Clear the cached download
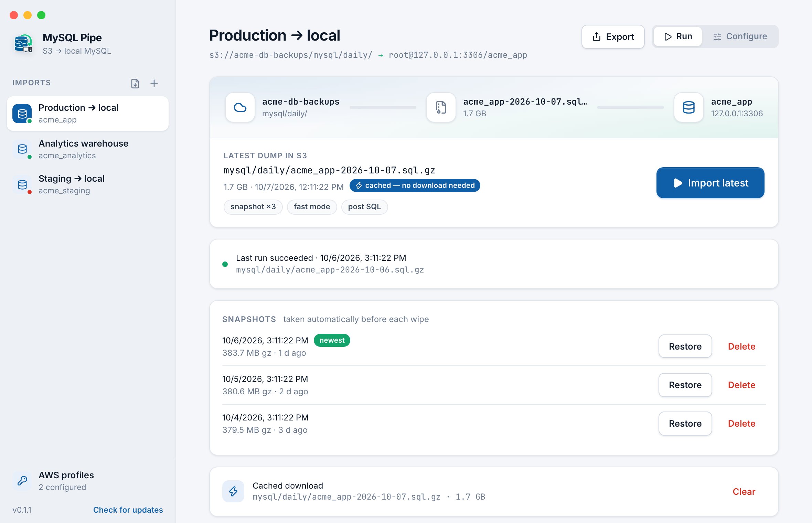The width and height of the screenshot is (812, 523). coord(744,492)
